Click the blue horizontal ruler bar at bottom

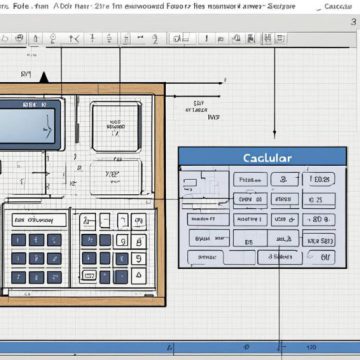[x=180, y=347]
